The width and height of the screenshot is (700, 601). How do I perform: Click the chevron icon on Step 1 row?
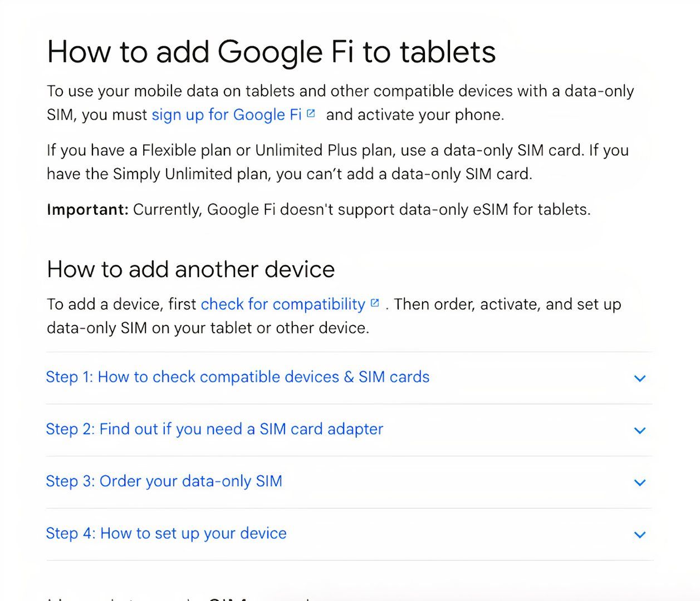[640, 378]
